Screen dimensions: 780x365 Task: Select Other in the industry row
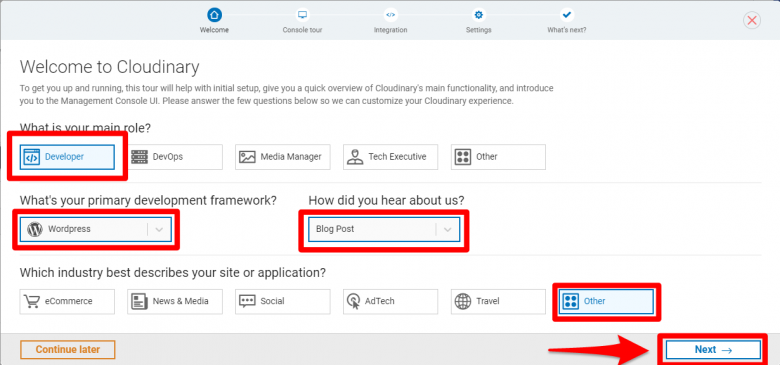tap(606, 301)
